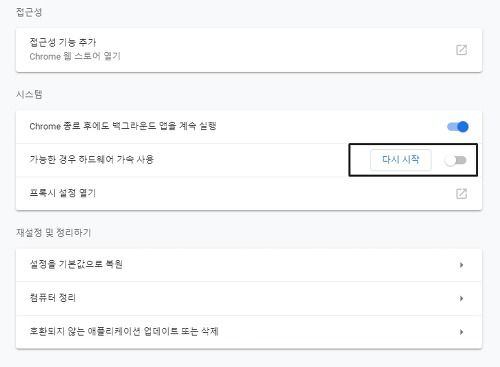The width and height of the screenshot is (500, 367).
Task: Toggle off background apps after Chrome closes
Action: (458, 127)
